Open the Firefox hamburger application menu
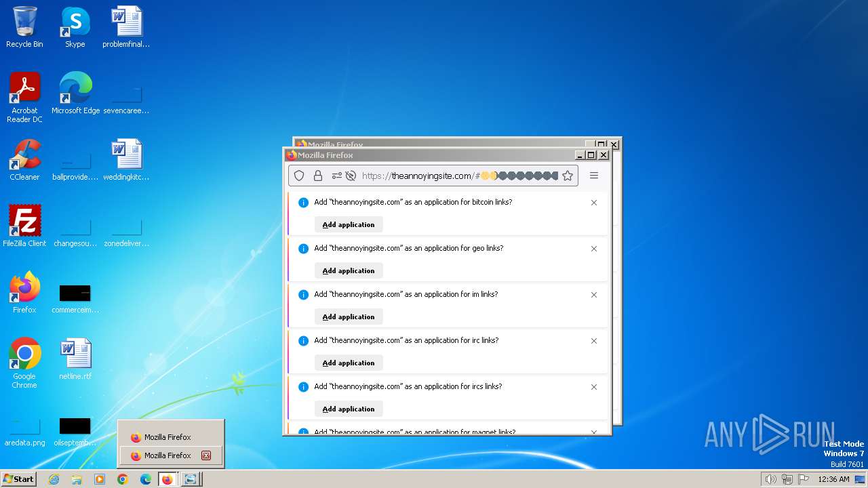This screenshot has height=488, width=868. [x=594, y=176]
